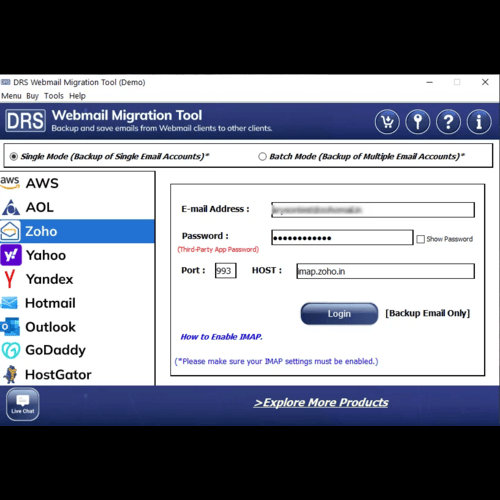Click the Login button
The height and width of the screenshot is (500, 500).
pos(339,314)
